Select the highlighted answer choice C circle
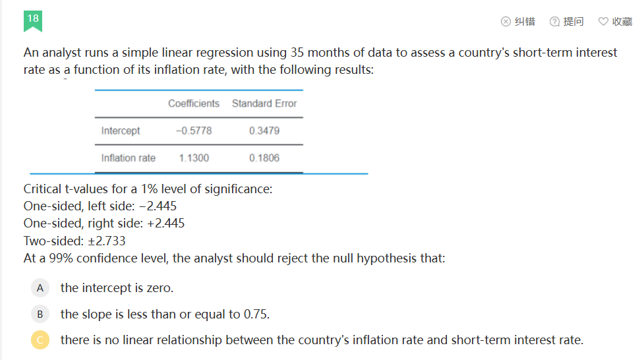The width and height of the screenshot is (644, 360). (40, 341)
